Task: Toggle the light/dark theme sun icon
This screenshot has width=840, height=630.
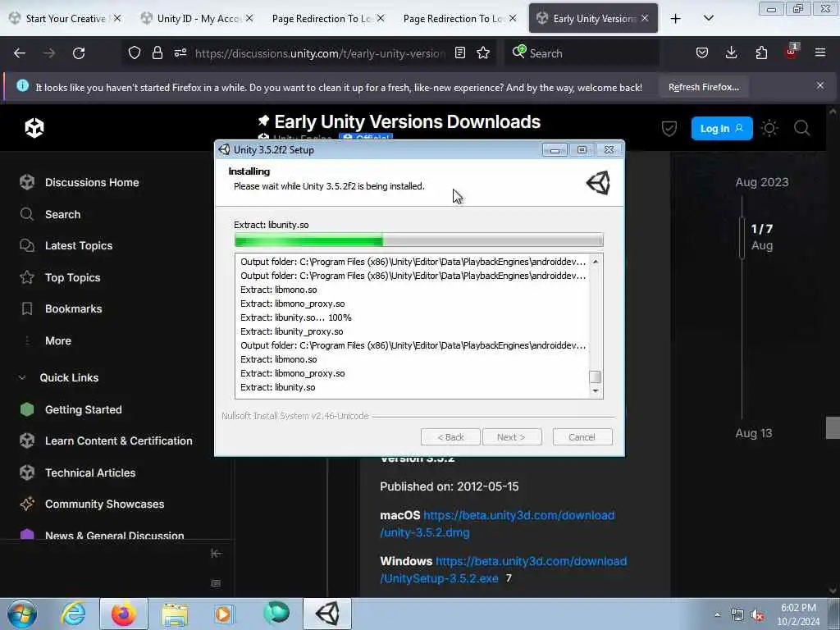Action: click(x=769, y=128)
